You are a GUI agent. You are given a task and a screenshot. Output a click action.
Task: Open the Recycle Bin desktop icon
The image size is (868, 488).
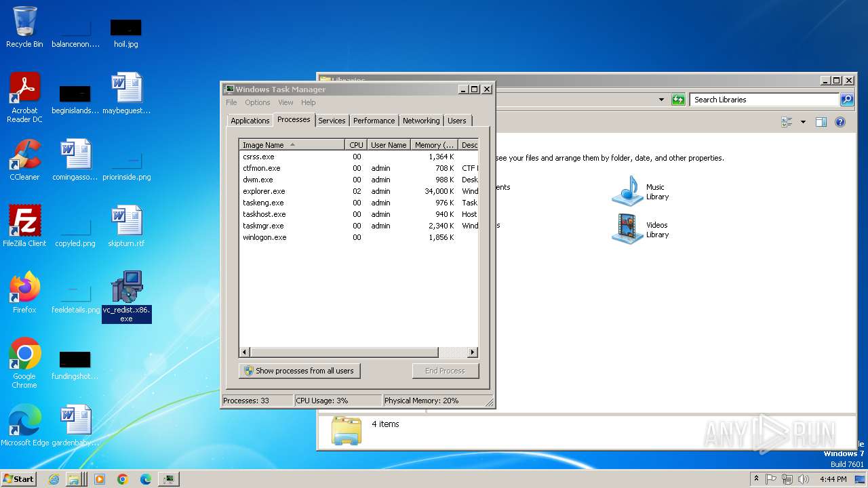[x=24, y=27]
